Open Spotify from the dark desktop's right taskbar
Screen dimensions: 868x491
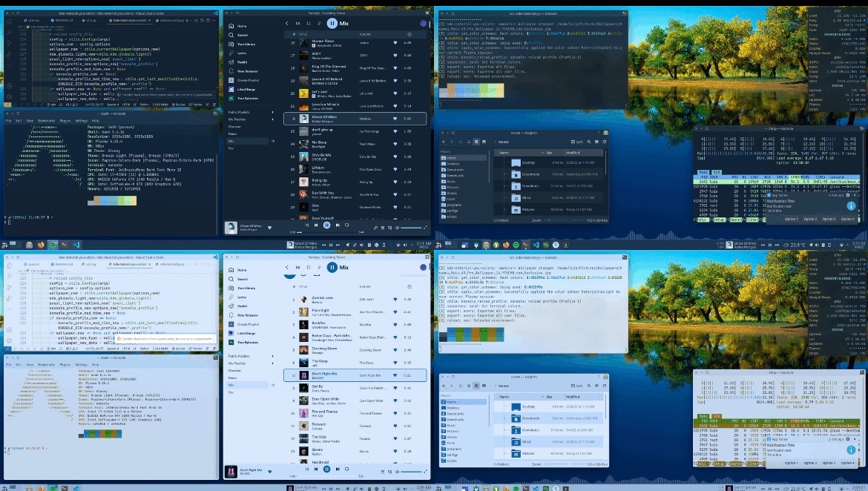click(516, 245)
